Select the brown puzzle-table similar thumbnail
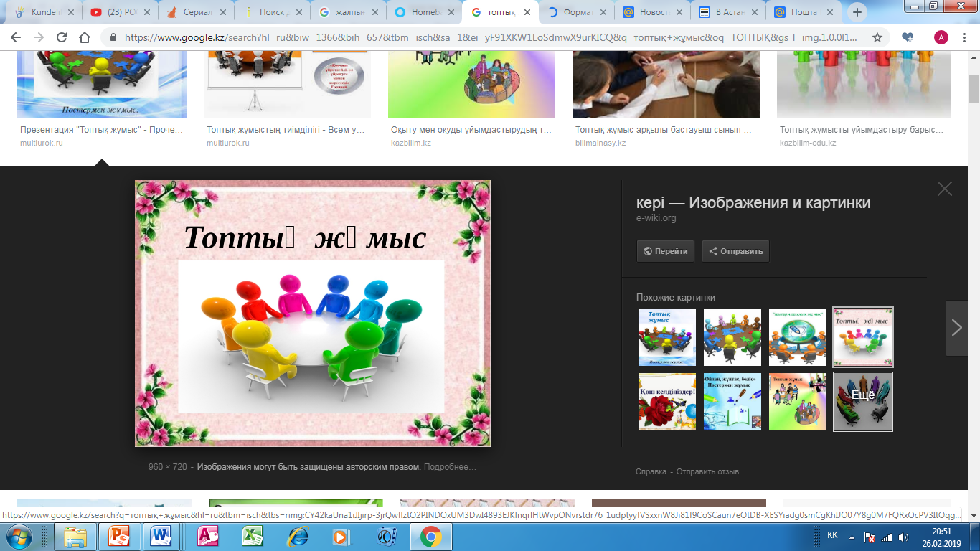 point(732,337)
